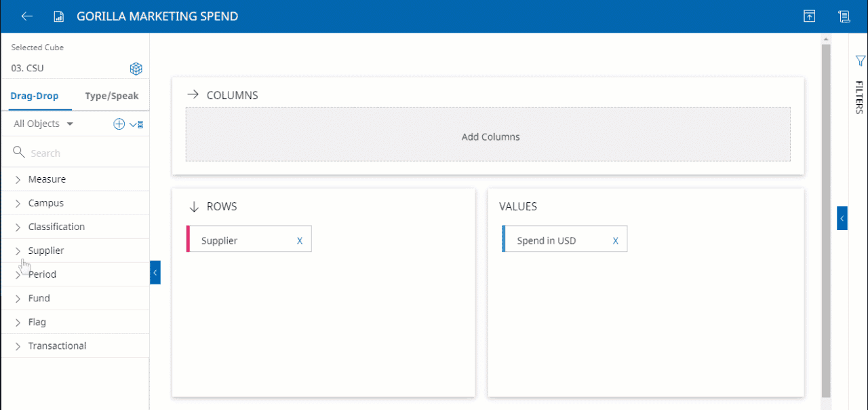Image resolution: width=868 pixels, height=410 pixels.
Task: Click the add object plus icon
Action: click(119, 124)
